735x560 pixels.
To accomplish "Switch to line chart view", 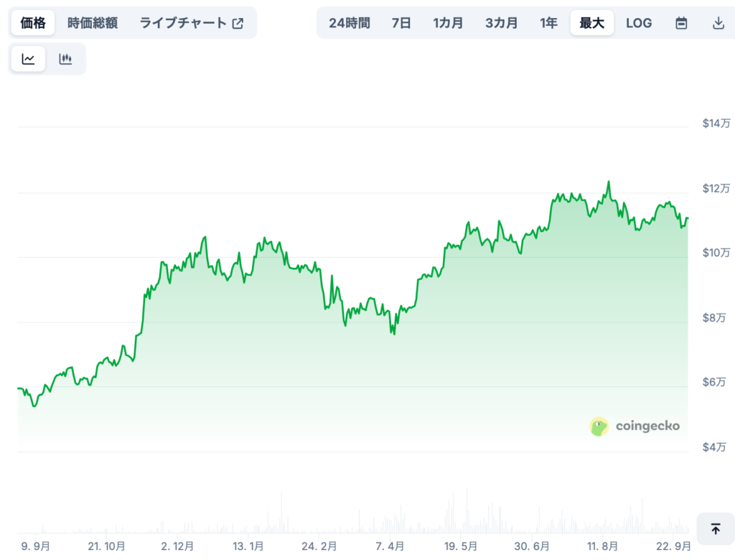I will pos(28,59).
